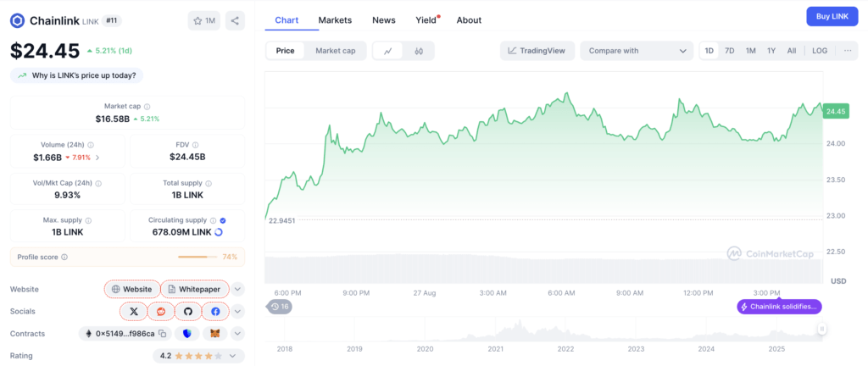Expand the Rating chevron
The height and width of the screenshot is (366, 868).
coord(232,356)
